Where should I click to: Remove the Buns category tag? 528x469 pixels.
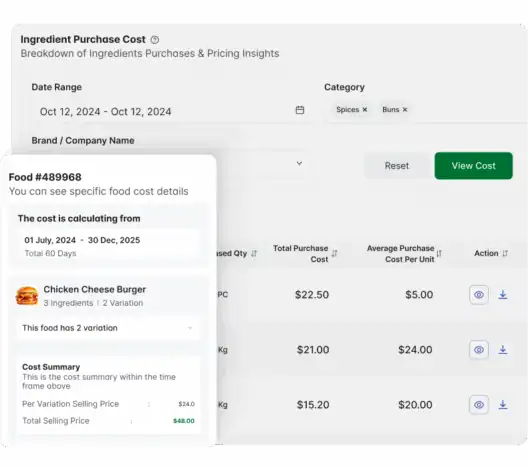click(x=405, y=109)
